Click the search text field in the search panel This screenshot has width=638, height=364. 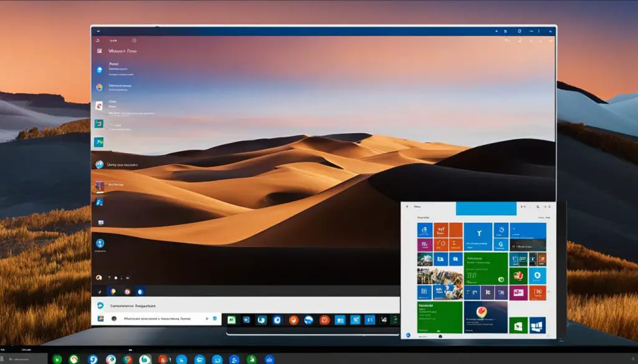(x=156, y=319)
